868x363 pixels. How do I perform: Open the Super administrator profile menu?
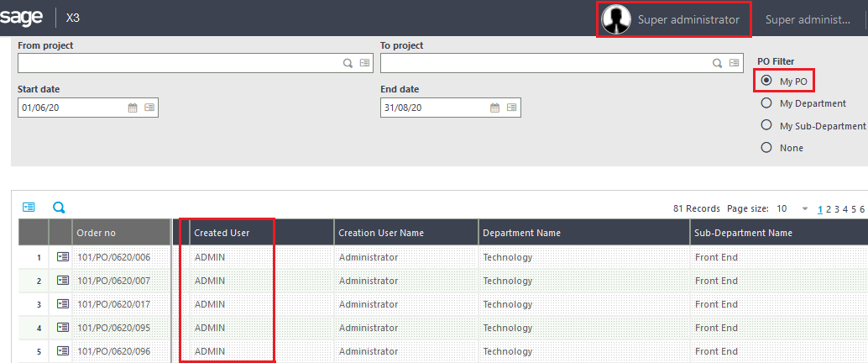pos(672,19)
